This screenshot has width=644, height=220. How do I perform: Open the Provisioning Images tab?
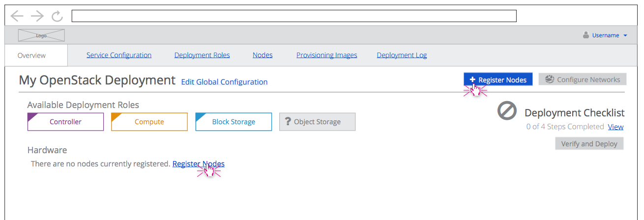[x=327, y=55]
